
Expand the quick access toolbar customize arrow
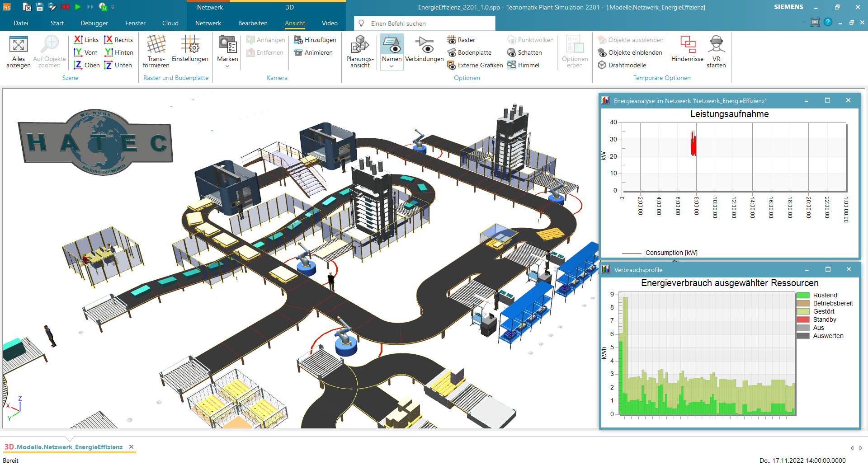[112, 7]
